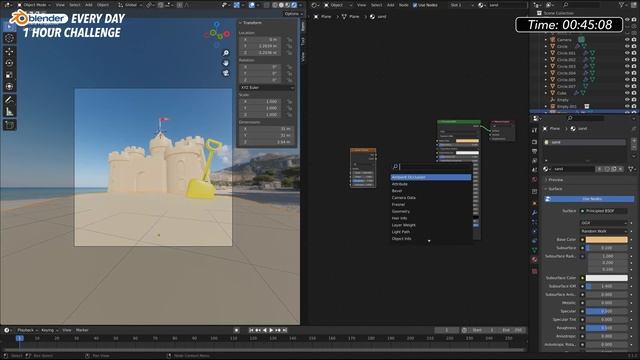Hide Empty with its eye icon
640x360 pixels.
[627, 100]
